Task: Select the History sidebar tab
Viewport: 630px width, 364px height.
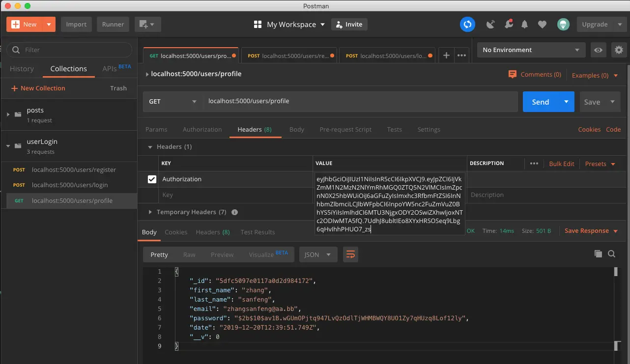Action: click(22, 69)
